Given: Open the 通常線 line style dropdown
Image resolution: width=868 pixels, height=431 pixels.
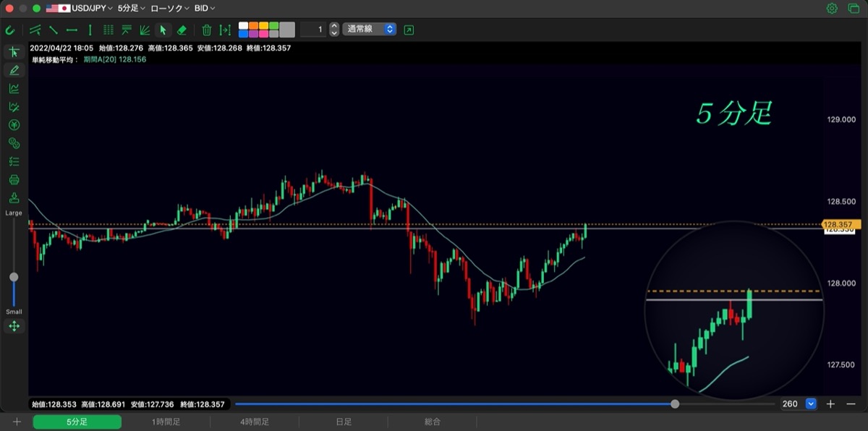Looking at the screenshot, I should 370,30.
